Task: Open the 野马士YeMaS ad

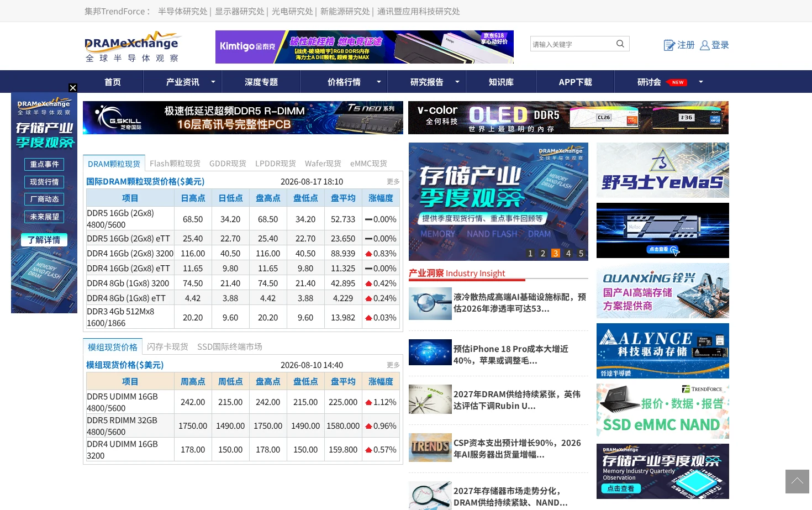Action: (663, 170)
